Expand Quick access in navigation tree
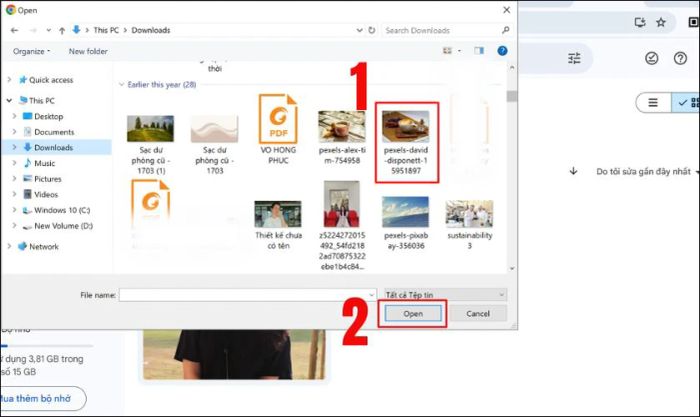Screen dimensions: 700x417 point(9,80)
